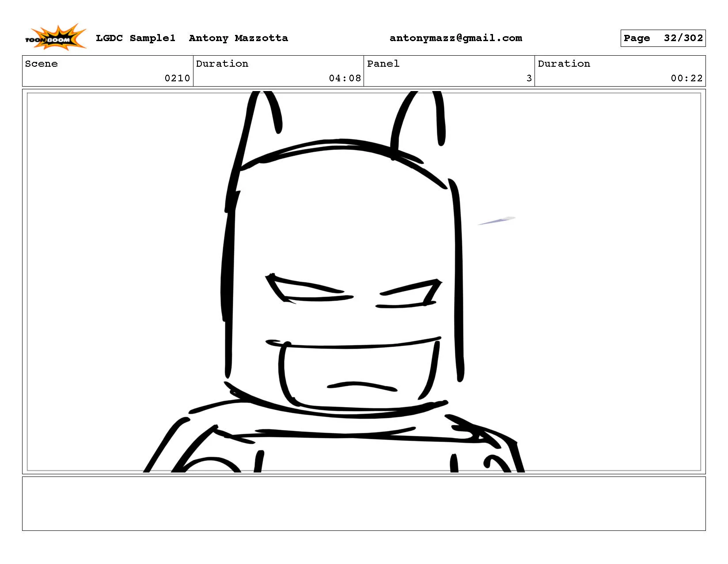Click the author name 'Antony Mazzotta'
The image size is (728, 564).
click(239, 38)
